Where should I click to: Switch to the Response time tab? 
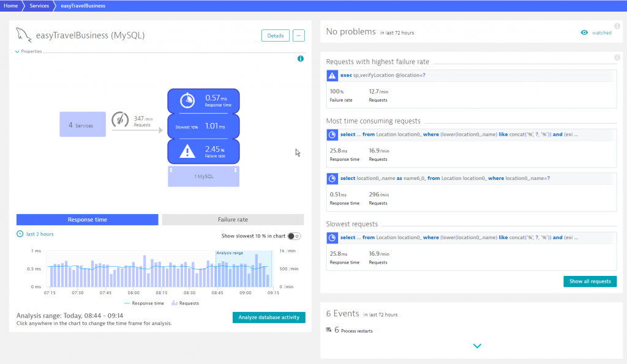point(87,220)
